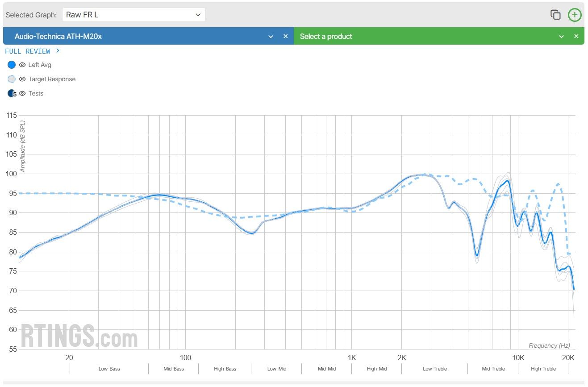
Task: Toggle visibility eye for Tests
Action: [22, 93]
